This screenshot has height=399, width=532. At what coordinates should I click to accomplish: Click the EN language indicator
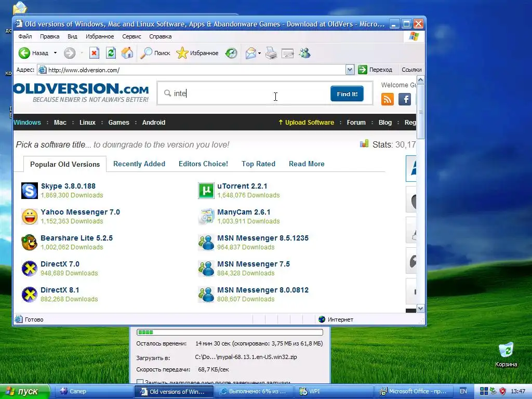pos(463,391)
